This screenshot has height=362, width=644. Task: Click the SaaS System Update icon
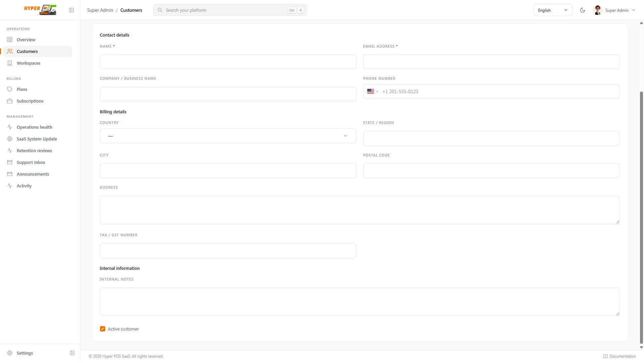coord(10,139)
